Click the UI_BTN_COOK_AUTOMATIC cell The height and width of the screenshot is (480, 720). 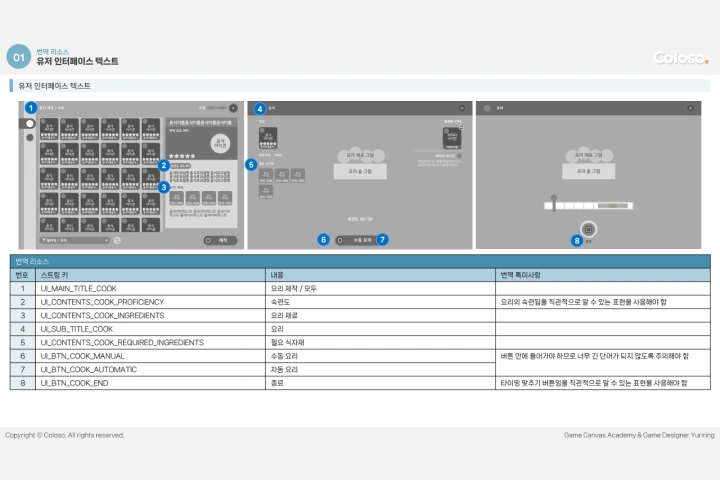click(x=150, y=369)
